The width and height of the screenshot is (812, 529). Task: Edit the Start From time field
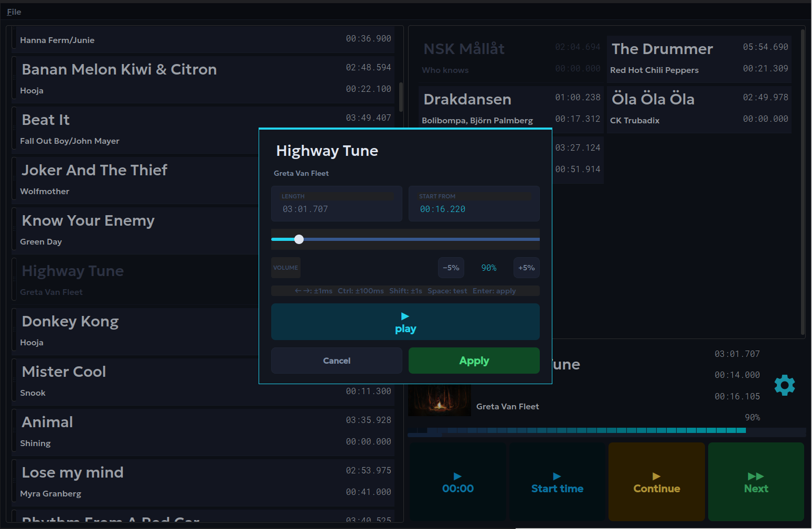[x=474, y=204]
